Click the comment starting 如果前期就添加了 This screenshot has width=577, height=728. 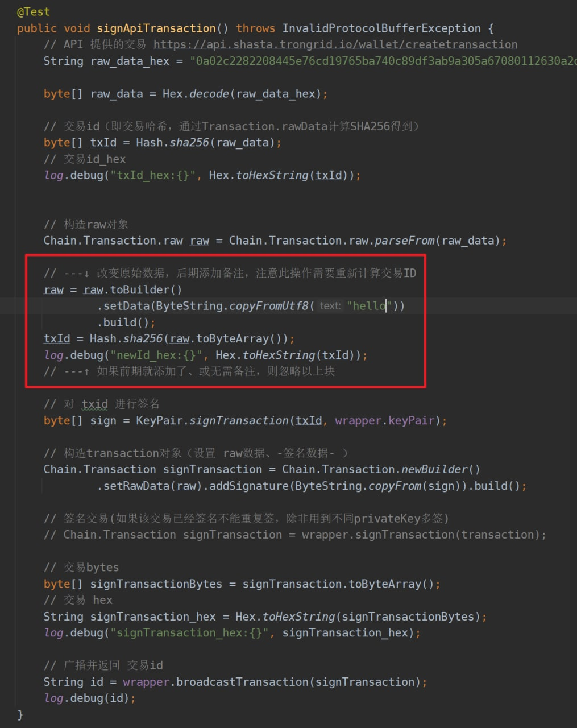tap(189, 371)
